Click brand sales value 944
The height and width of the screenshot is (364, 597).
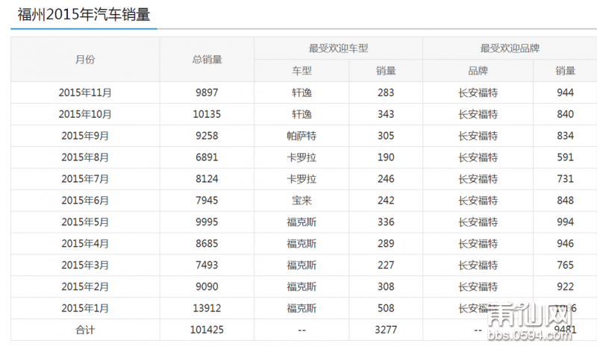pos(565,92)
